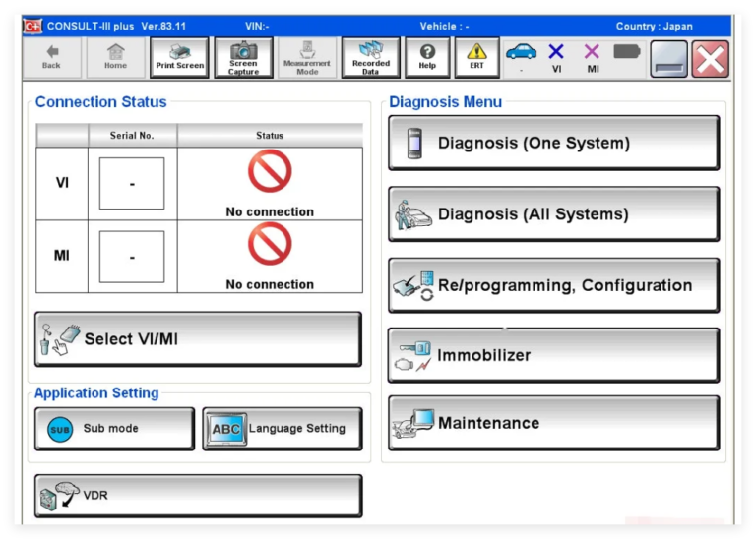
Task: Click the ABC language icon
Action: [x=226, y=429]
